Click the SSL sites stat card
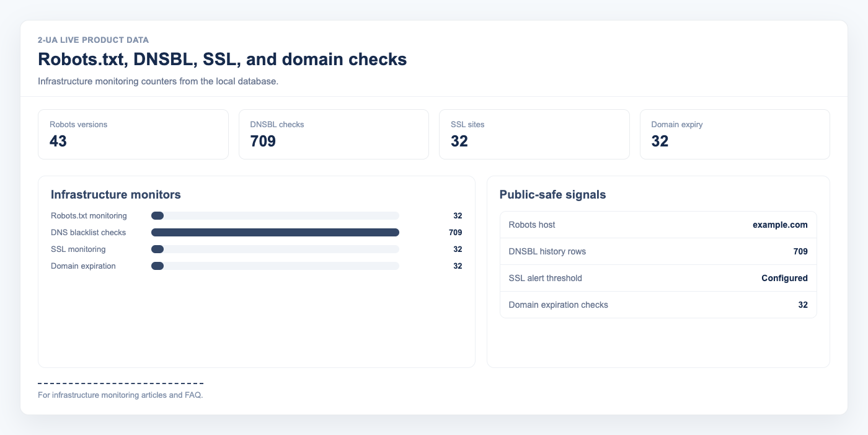Screen dimensions: 868x435 pyautogui.click(x=534, y=135)
